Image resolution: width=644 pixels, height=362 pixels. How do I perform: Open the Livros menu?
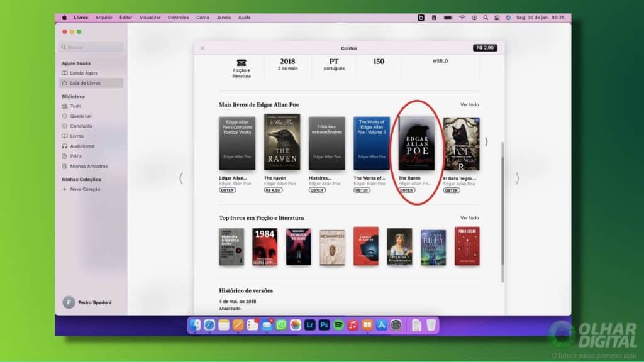[x=81, y=18]
